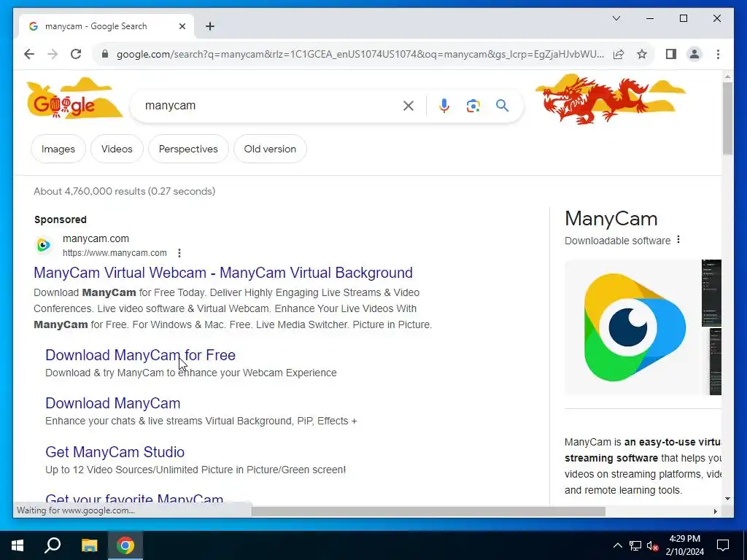This screenshot has height=560, width=747.
Task: Open Chrome's three-dot menu
Action: 718,54
